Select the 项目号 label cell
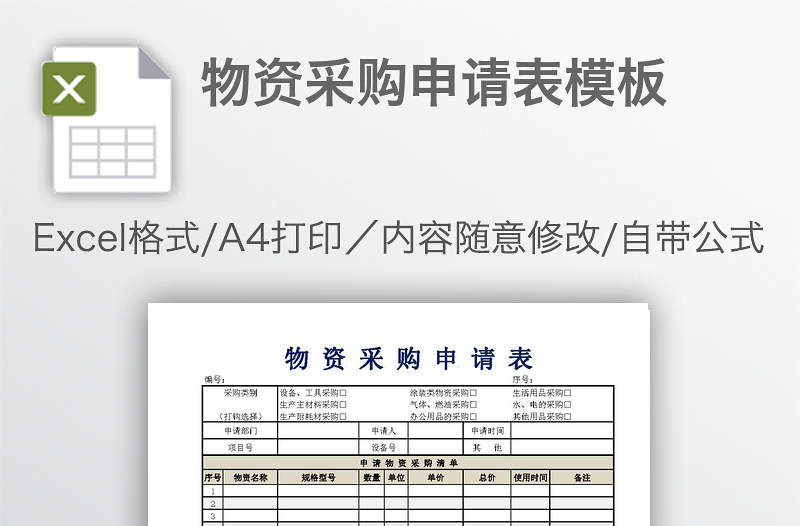Image resolution: width=800 pixels, height=526 pixels. [x=240, y=447]
